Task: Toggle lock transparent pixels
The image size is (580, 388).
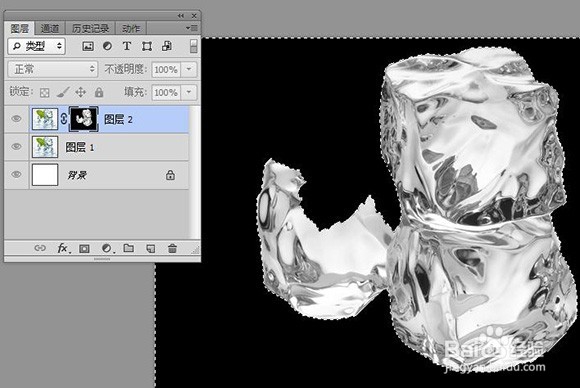Action: (44, 92)
